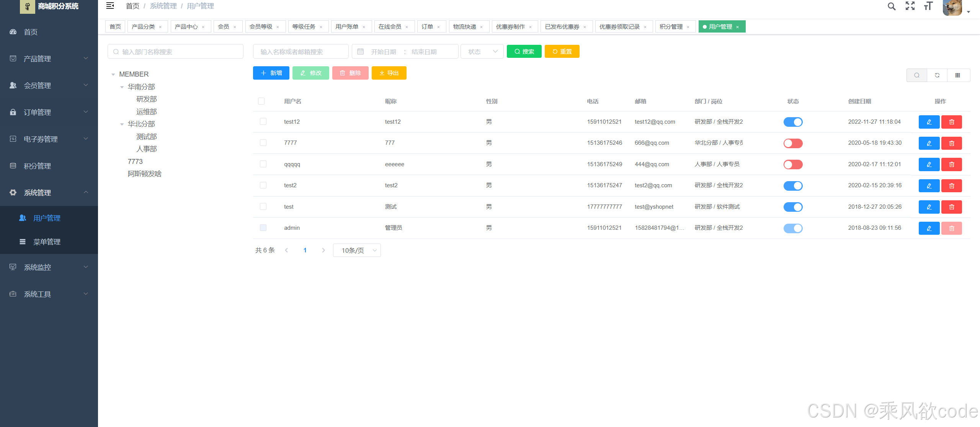This screenshot has width=980, height=427.
Task: Click the green 搜索 button
Action: click(524, 51)
